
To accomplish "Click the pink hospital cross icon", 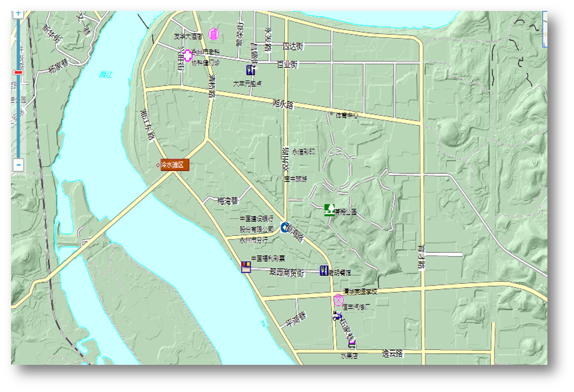I will pyautogui.click(x=187, y=56).
